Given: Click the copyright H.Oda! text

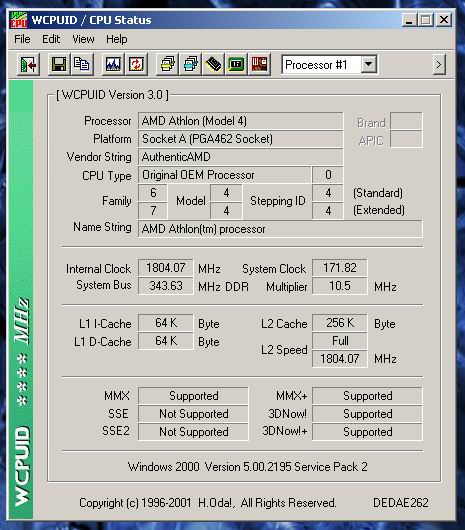Looking at the screenshot, I should [207, 503].
